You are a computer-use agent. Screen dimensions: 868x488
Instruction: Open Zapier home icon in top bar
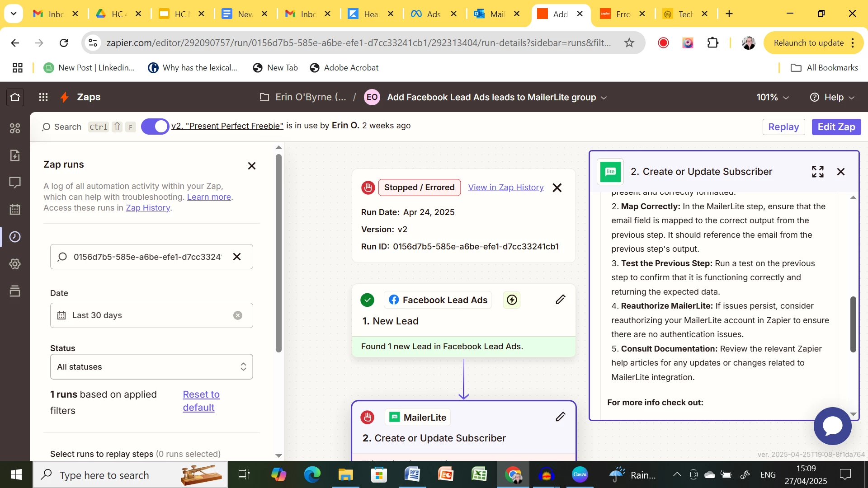[15, 97]
